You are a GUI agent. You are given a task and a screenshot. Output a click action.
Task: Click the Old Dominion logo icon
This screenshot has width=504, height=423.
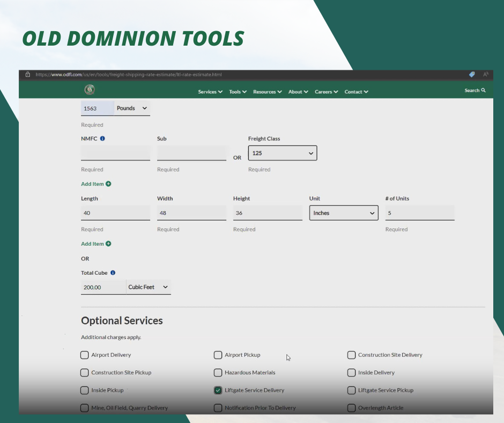click(90, 90)
